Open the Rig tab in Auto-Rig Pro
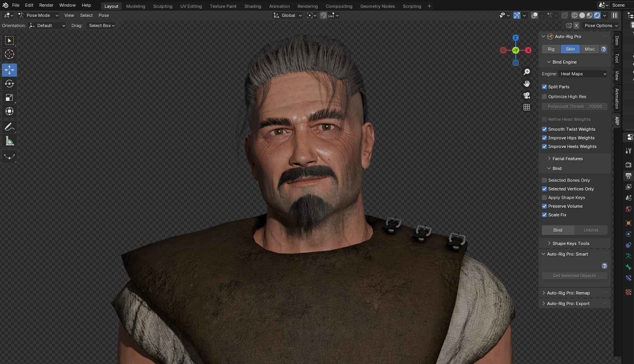This screenshot has height=364, width=634. pos(551,49)
